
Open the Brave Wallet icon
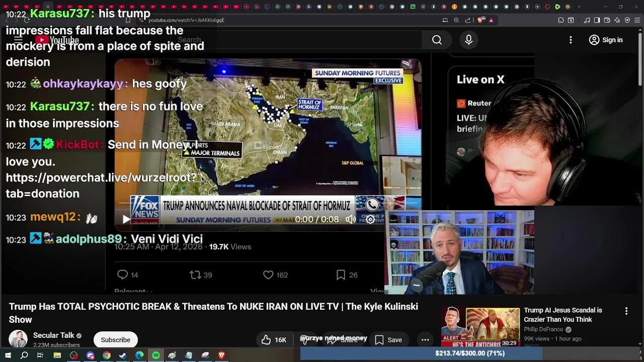pos(607,20)
